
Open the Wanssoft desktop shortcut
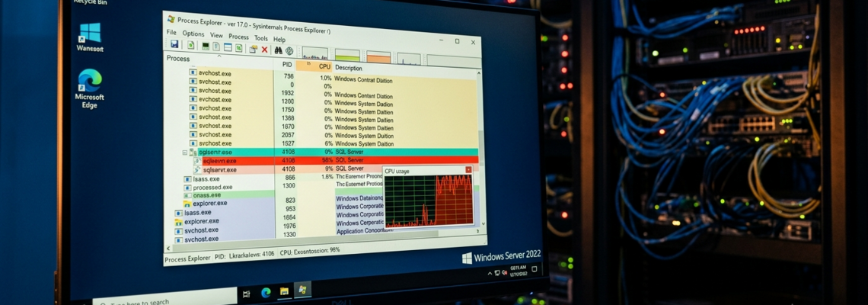click(90, 37)
